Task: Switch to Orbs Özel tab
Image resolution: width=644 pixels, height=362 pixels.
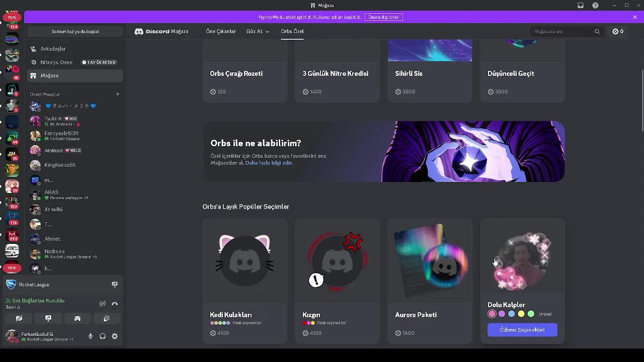Action: click(x=292, y=31)
